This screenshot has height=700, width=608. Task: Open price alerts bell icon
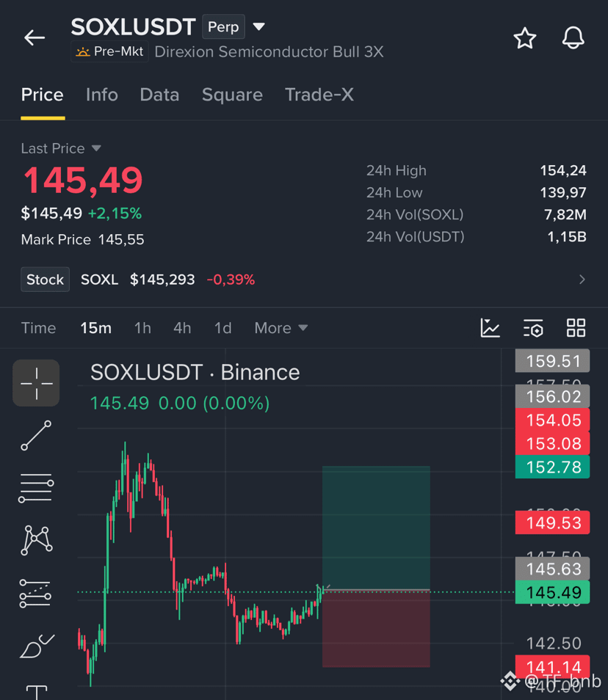573,38
